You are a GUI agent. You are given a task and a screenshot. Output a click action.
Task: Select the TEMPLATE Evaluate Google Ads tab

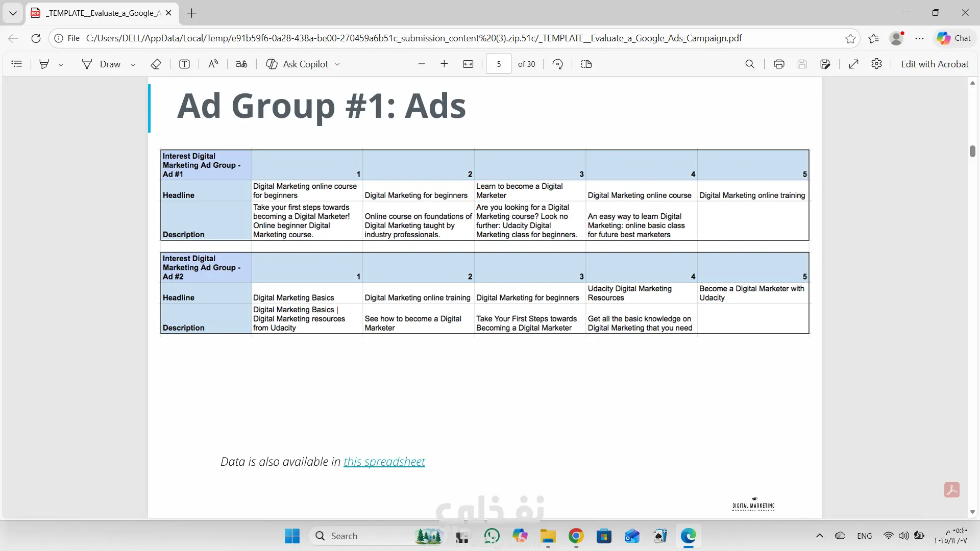point(102,13)
